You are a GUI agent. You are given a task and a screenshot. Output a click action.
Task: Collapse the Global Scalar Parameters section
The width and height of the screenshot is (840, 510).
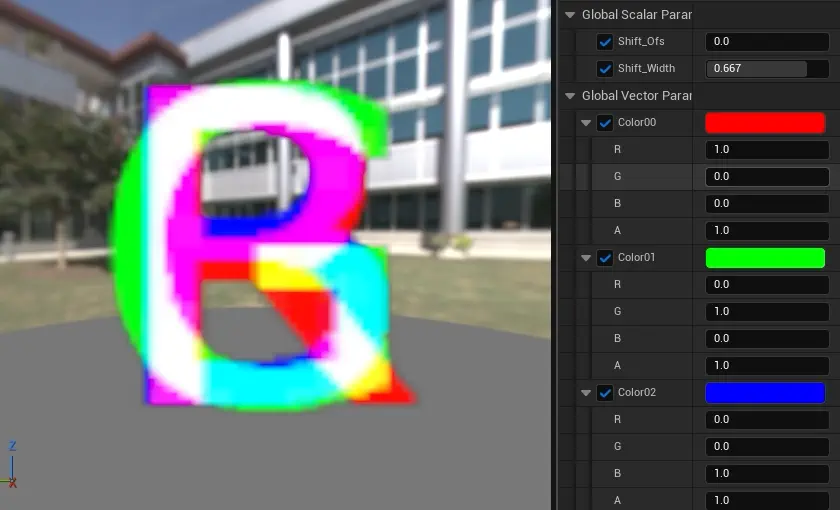(570, 15)
